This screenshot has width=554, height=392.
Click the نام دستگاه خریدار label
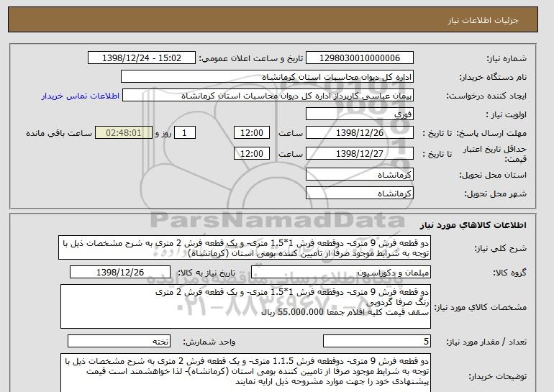(493, 77)
